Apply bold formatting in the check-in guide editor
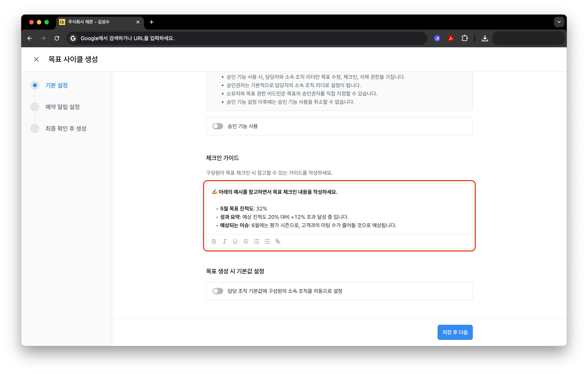The image size is (588, 374). tap(214, 241)
